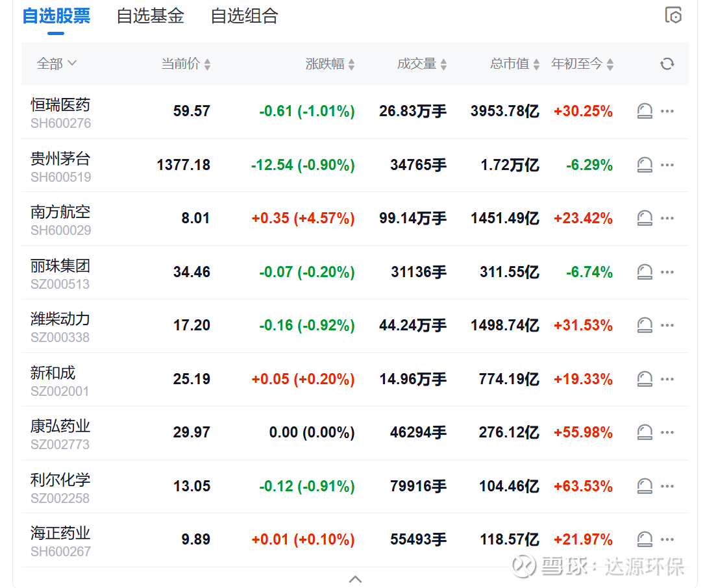Open more options for 海正药业
This screenshot has height=588, width=705.
[667, 539]
